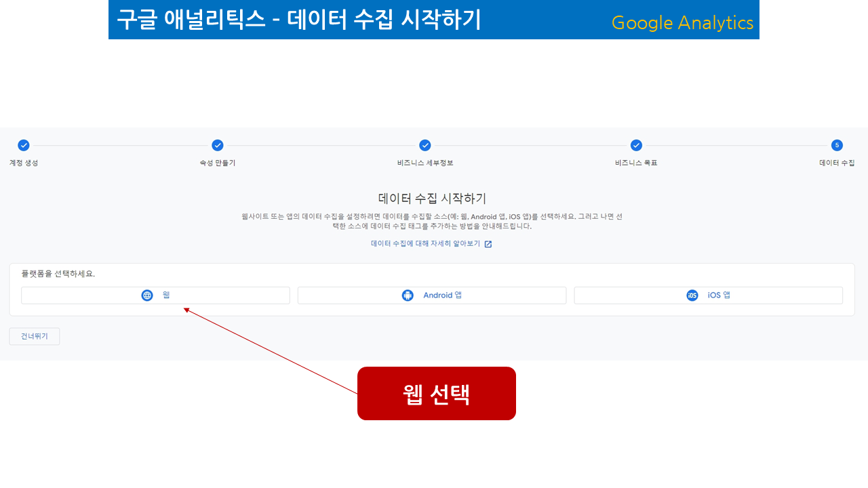The width and height of the screenshot is (868, 488).
Task: Click the 비즈니스 목표 step label
Action: click(636, 163)
